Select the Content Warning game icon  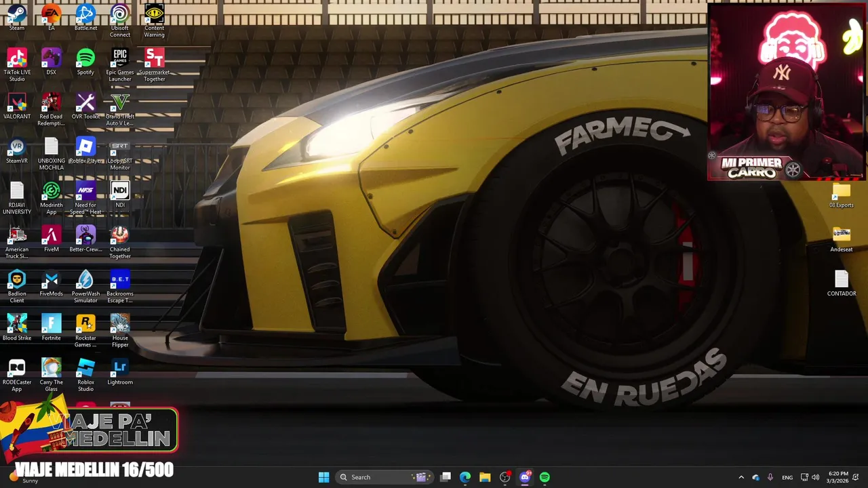click(154, 20)
